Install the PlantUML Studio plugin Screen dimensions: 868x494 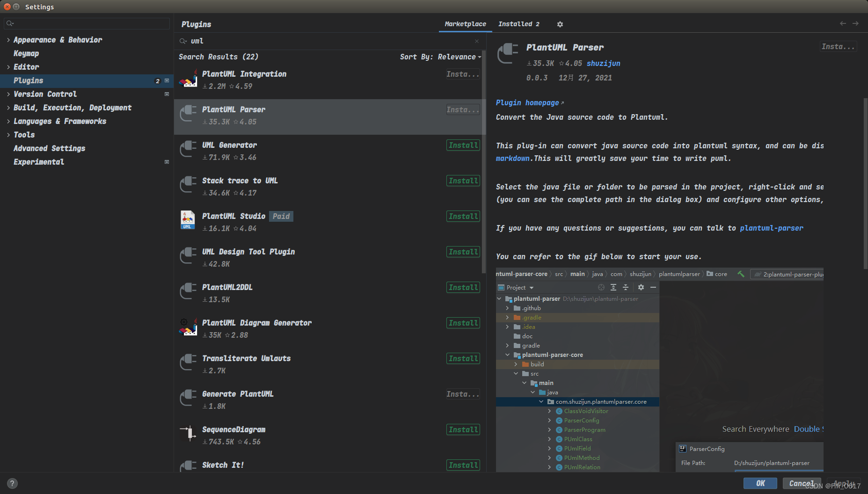[463, 217]
